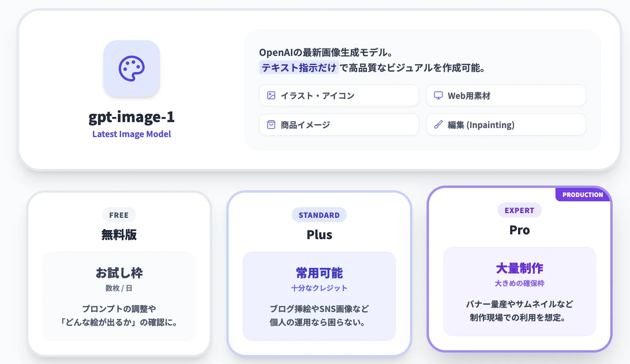Click the Plus plan title
Screen dimensions: 630x364
[x=319, y=235]
